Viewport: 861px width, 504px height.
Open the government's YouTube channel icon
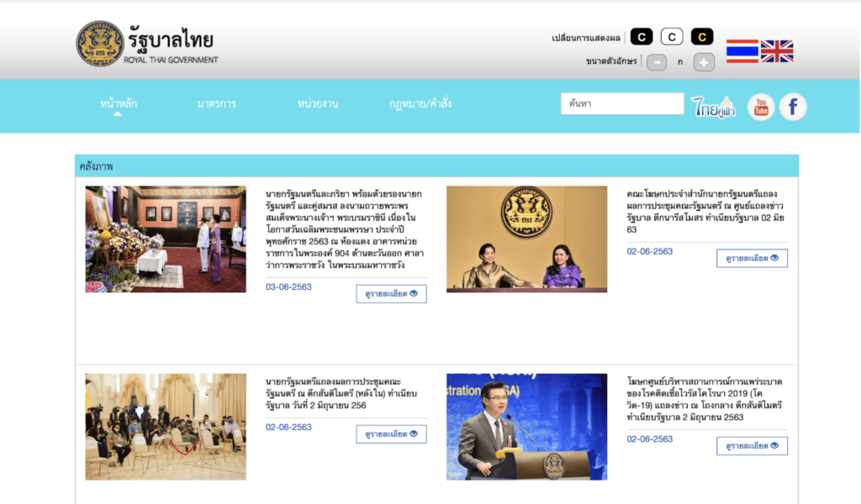[761, 107]
